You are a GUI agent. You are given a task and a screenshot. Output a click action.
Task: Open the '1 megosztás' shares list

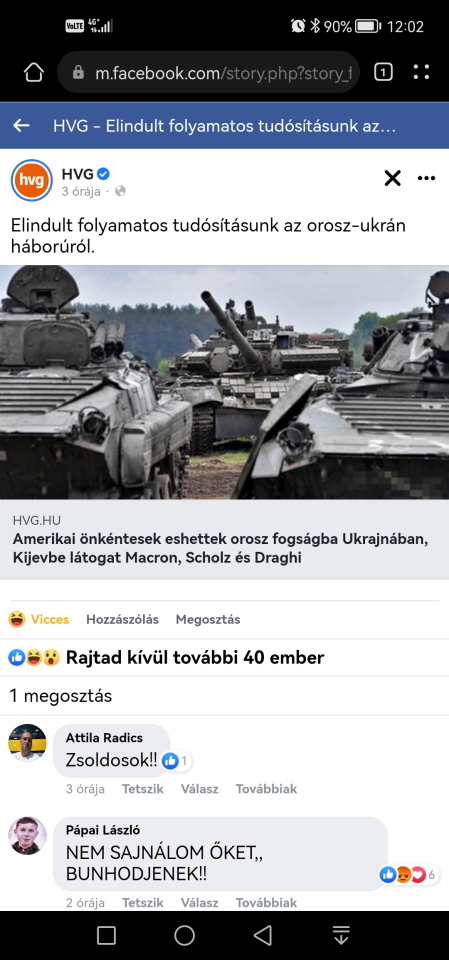click(61, 696)
